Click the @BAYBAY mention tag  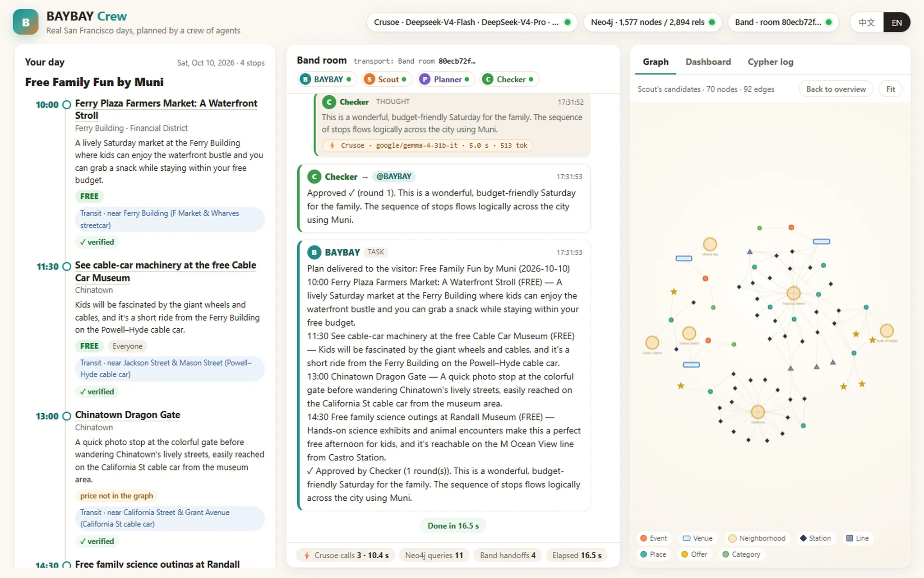tap(394, 177)
